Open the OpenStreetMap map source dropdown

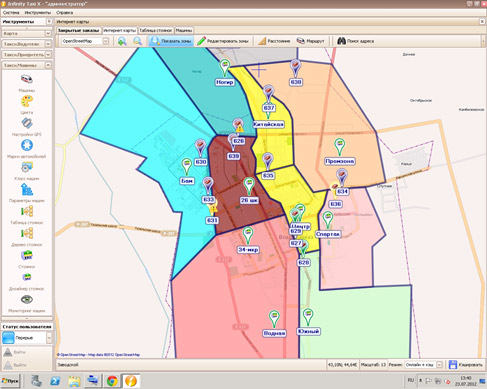[x=106, y=41]
